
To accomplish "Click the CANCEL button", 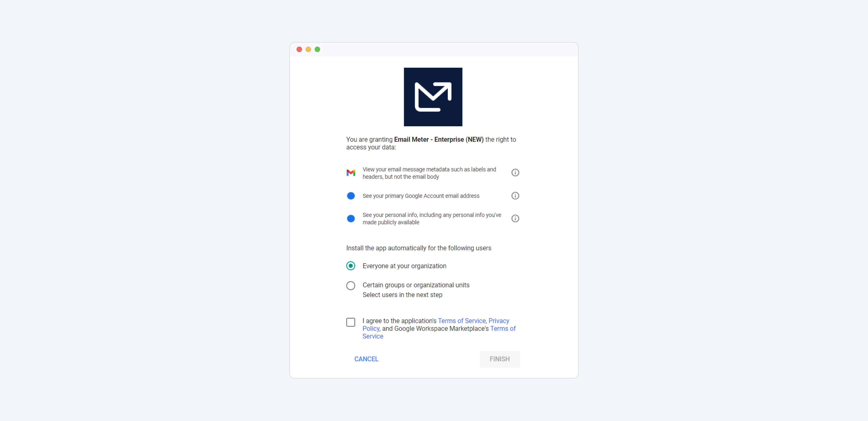I will (366, 359).
